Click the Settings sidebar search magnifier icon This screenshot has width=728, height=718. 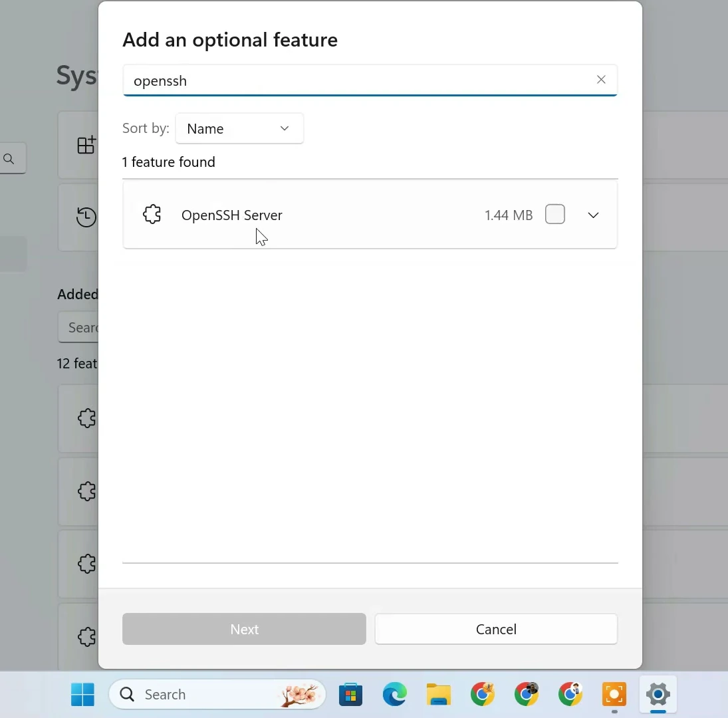pos(9,159)
